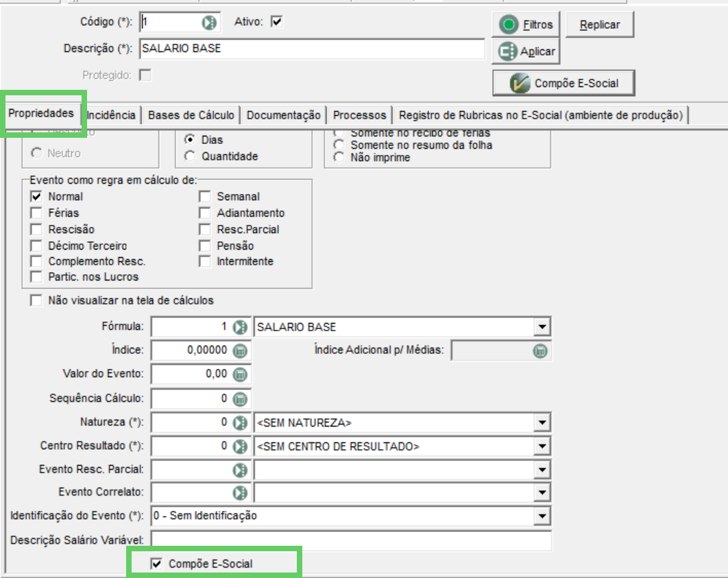Open the Processos tab

coord(359,115)
